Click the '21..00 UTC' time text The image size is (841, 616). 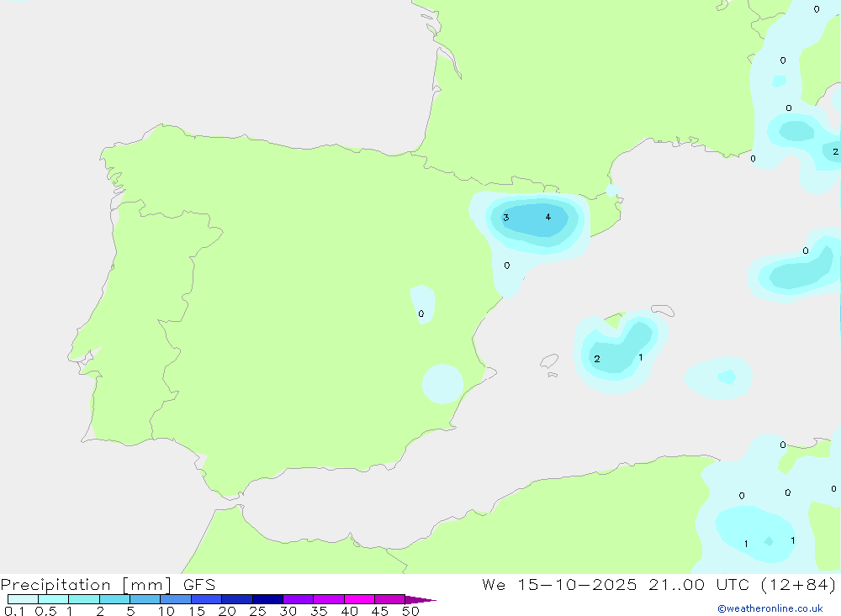click(x=698, y=584)
